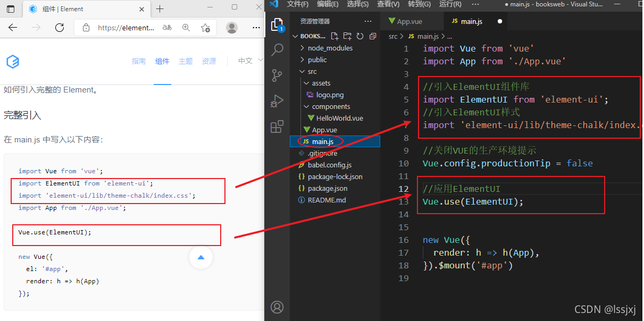Click the back-to-top round button on Element page
644x321 pixels.
pyautogui.click(x=201, y=257)
